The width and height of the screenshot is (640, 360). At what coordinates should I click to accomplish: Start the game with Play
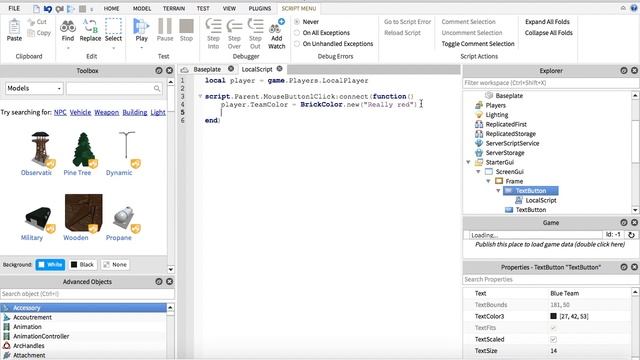pos(141,26)
